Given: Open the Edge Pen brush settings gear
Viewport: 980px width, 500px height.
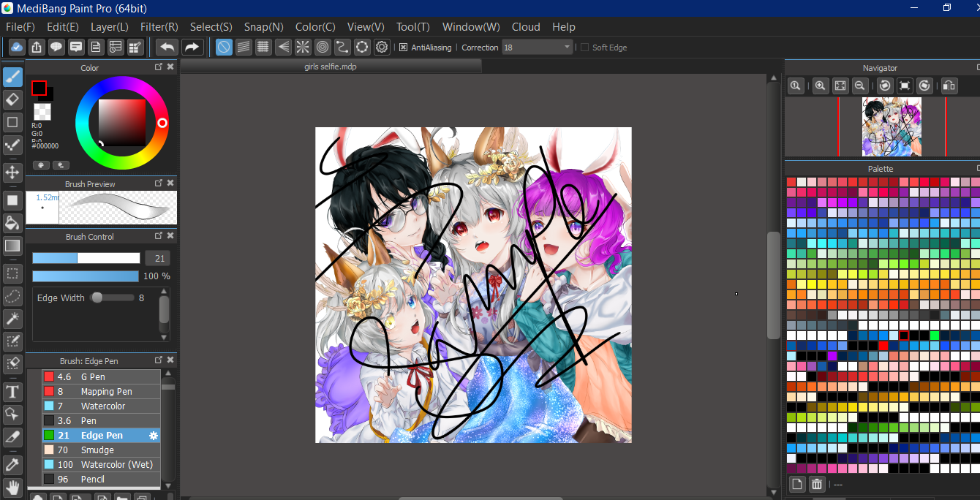Looking at the screenshot, I should coord(153,436).
